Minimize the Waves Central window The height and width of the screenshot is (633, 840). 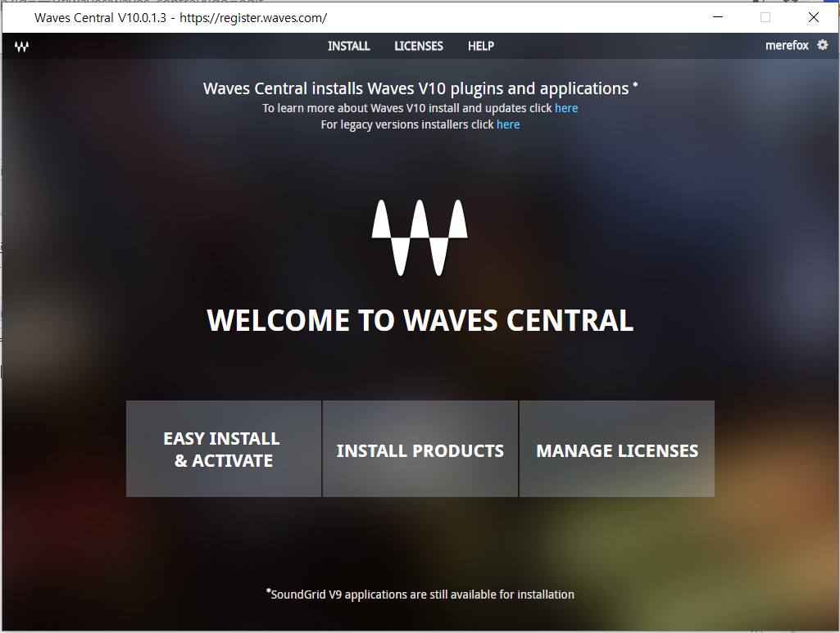[718, 17]
